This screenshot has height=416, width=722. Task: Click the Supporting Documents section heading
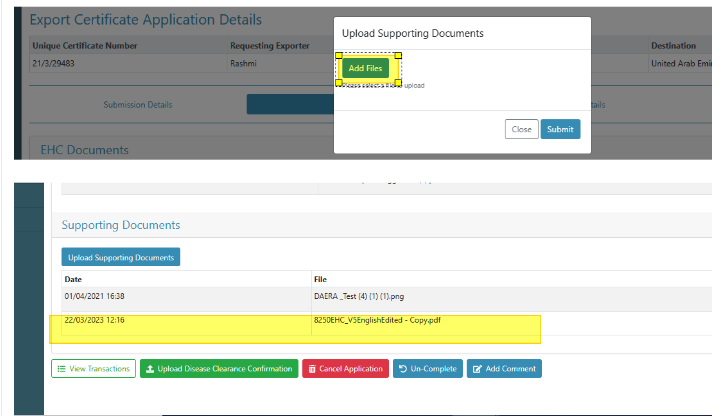click(121, 226)
